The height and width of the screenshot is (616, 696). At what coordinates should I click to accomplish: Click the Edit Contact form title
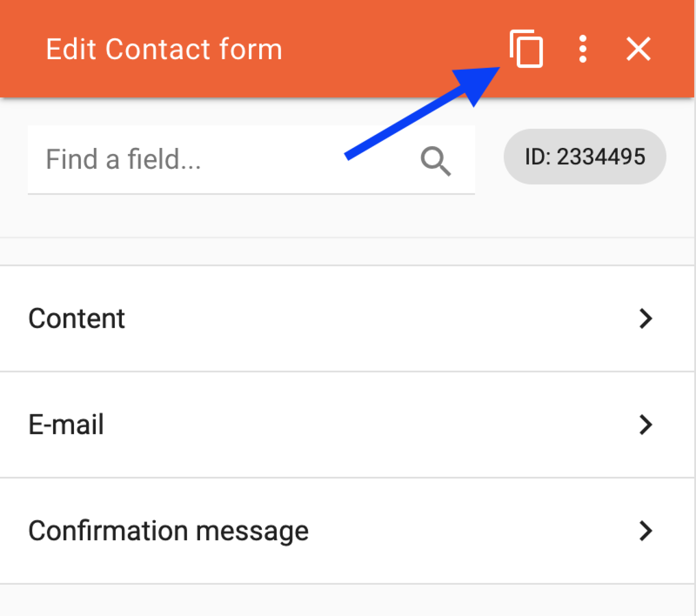(164, 49)
